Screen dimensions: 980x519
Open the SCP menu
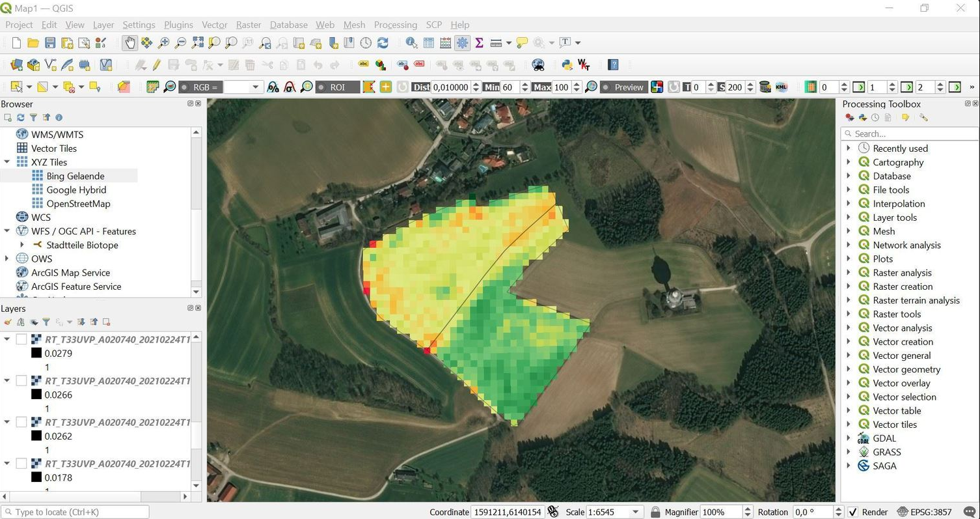point(433,25)
